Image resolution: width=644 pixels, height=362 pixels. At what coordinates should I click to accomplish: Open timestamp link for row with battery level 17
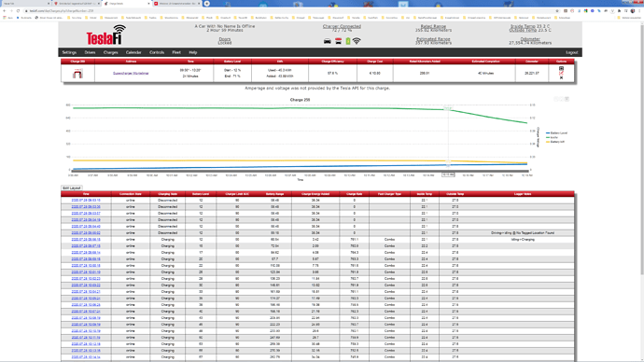(86, 253)
